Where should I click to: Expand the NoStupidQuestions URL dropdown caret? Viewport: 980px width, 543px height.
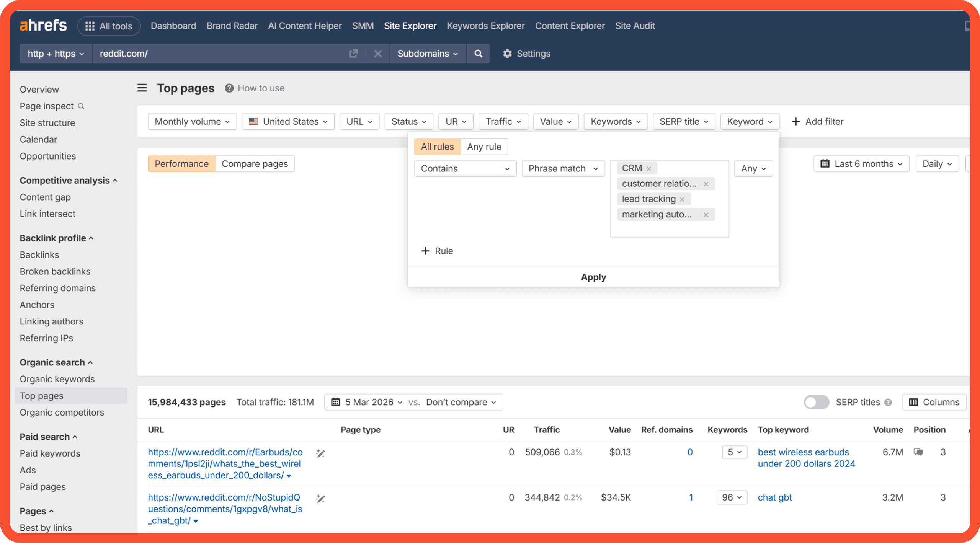tap(196, 521)
